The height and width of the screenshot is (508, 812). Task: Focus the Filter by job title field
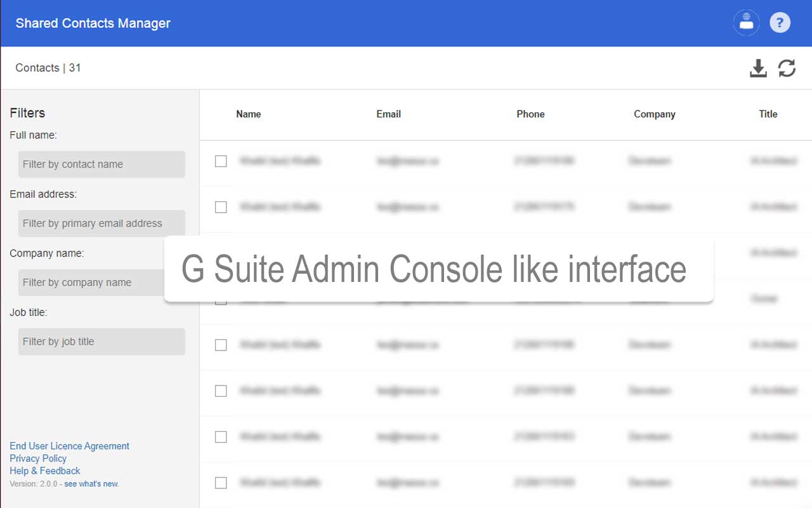click(x=101, y=342)
